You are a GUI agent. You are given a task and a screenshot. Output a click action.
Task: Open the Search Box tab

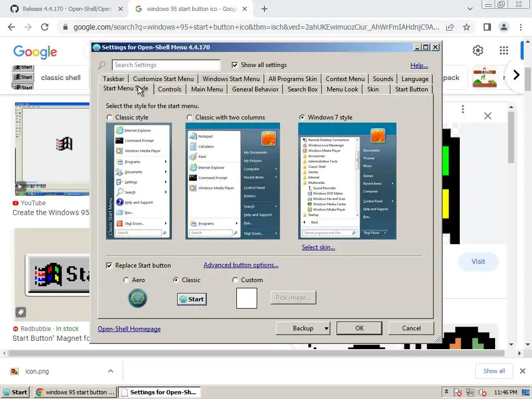(302, 89)
